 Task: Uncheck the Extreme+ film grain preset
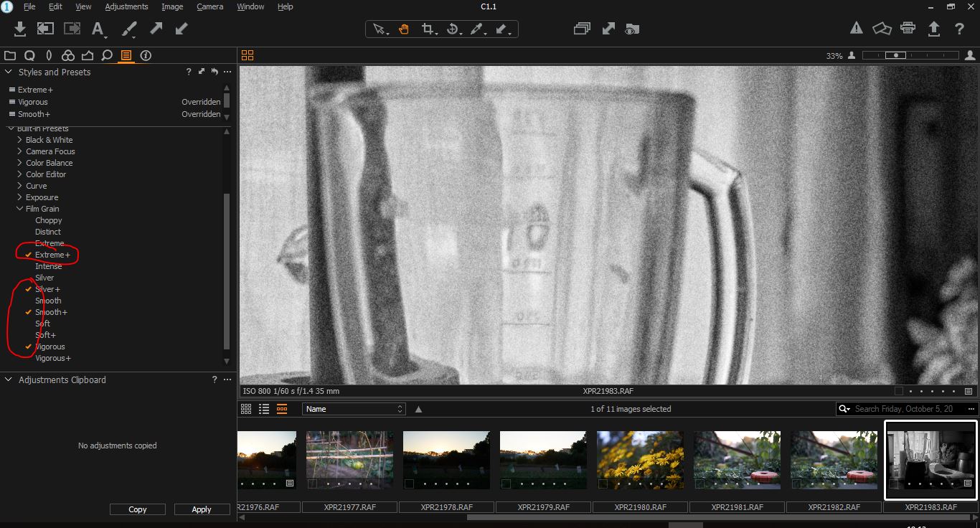[x=52, y=255]
